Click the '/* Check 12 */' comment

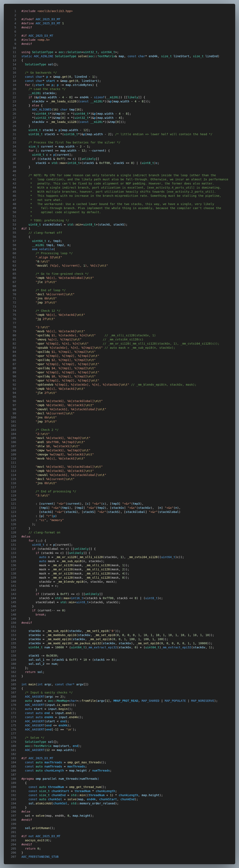48,311
